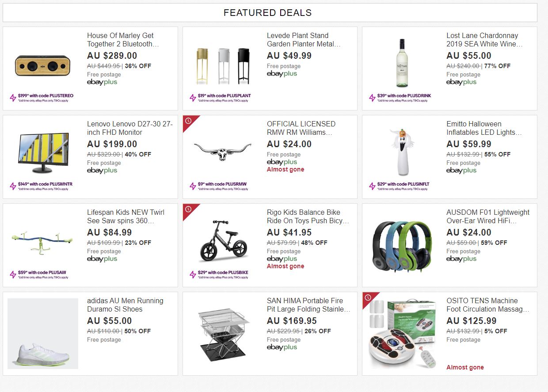Open SAN HIMA Portable Fire Pit listing

(x=308, y=305)
